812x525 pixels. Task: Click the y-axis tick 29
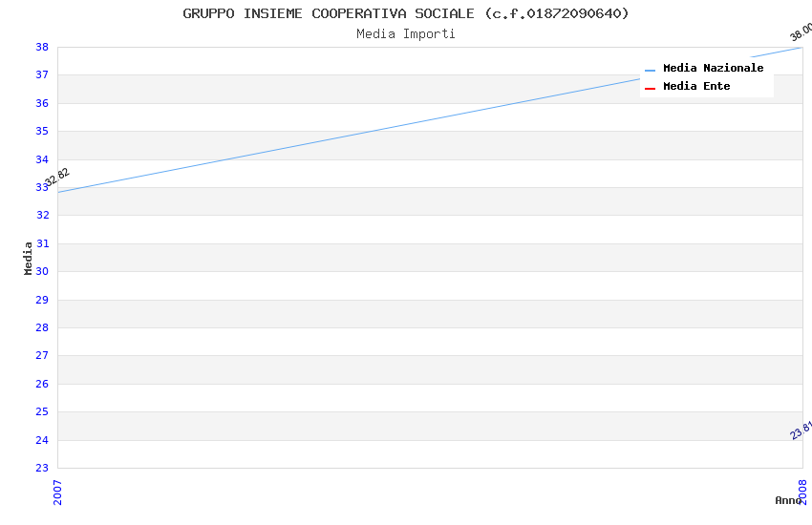(x=42, y=300)
